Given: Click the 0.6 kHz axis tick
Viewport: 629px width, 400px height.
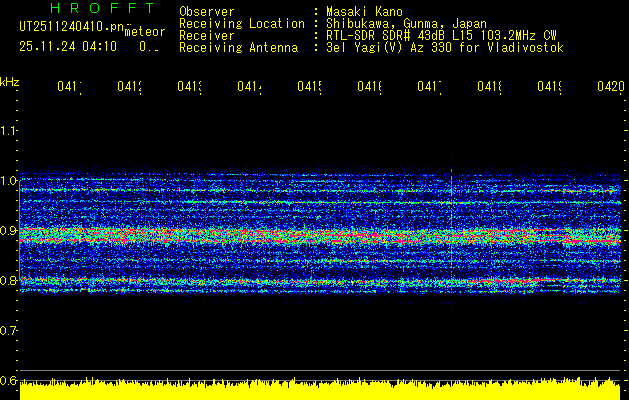Looking at the screenshot, I should pos(9,381).
